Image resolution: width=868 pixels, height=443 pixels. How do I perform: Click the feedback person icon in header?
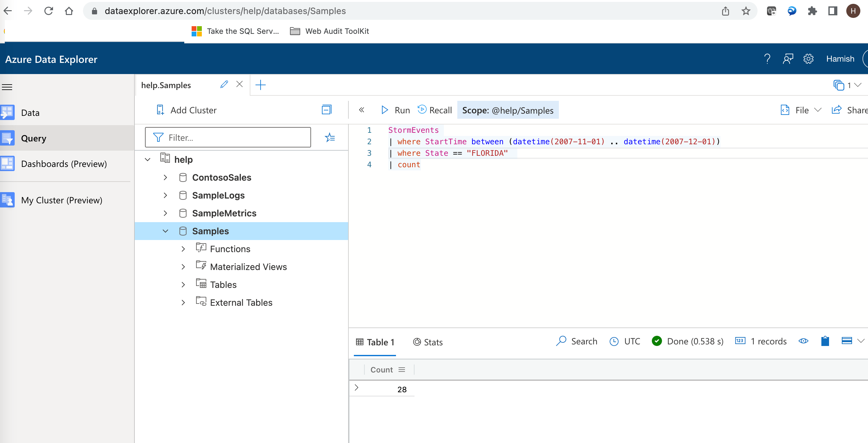click(788, 59)
